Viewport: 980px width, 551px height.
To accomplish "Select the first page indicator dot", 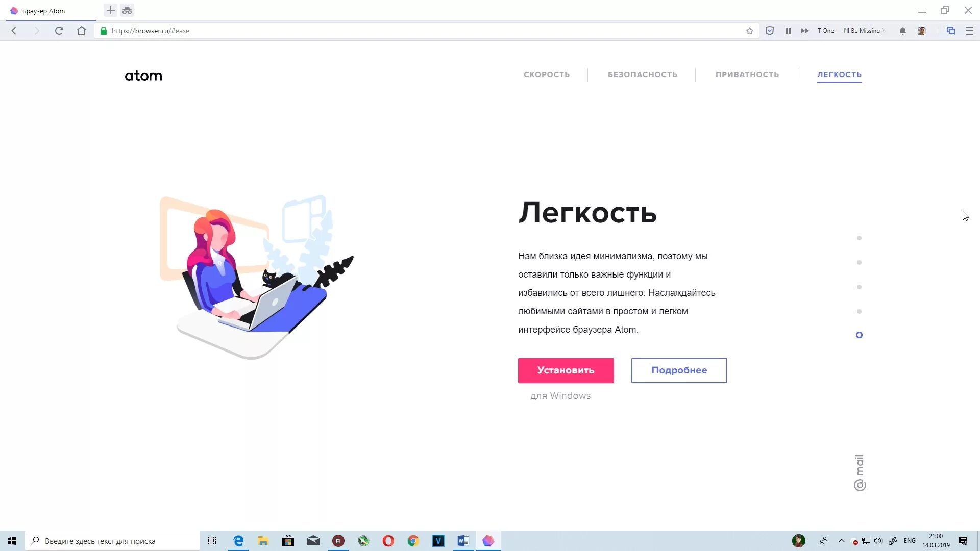I will click(859, 238).
